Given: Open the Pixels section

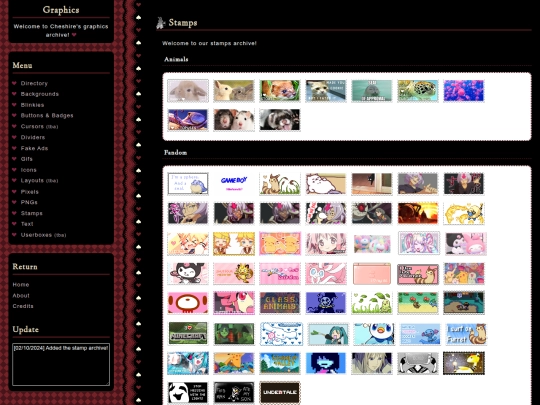Looking at the screenshot, I should pyautogui.click(x=30, y=192).
